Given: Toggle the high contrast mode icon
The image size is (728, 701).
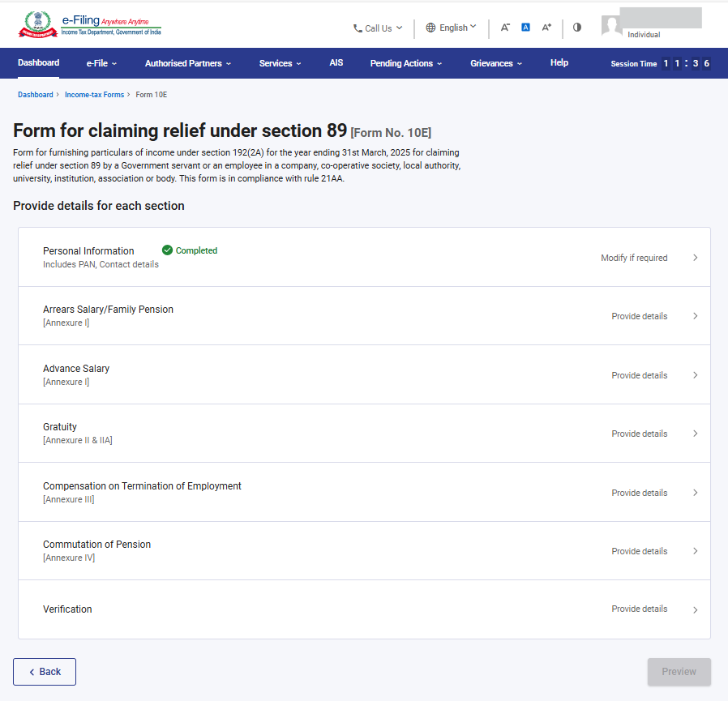Looking at the screenshot, I should [x=577, y=27].
